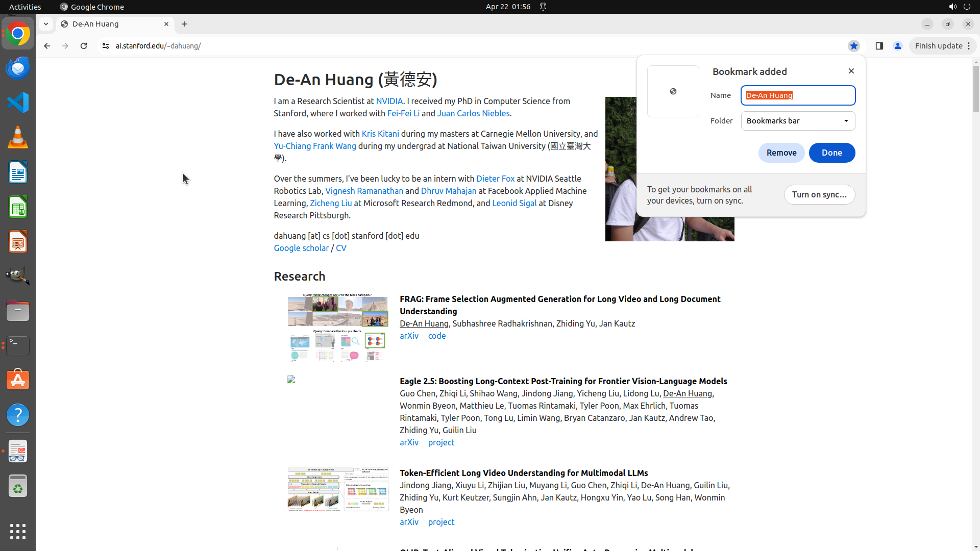Click the bookmark Name text field

[x=798, y=95]
